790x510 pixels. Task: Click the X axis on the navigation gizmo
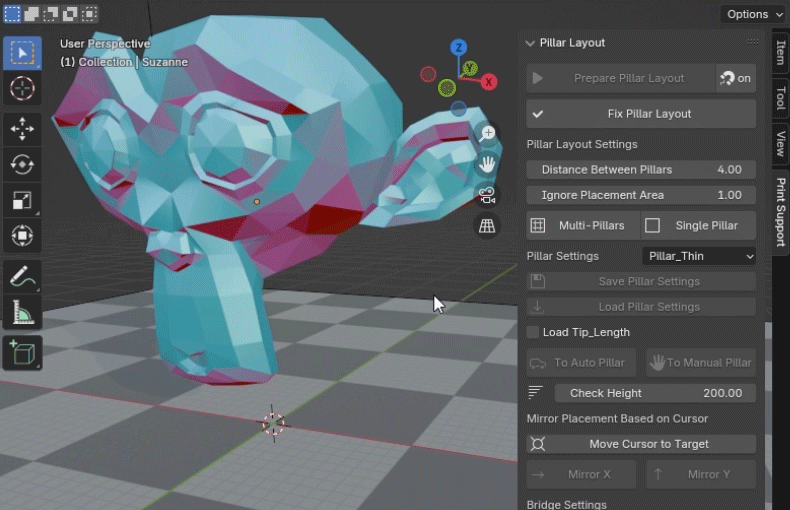pos(489,82)
